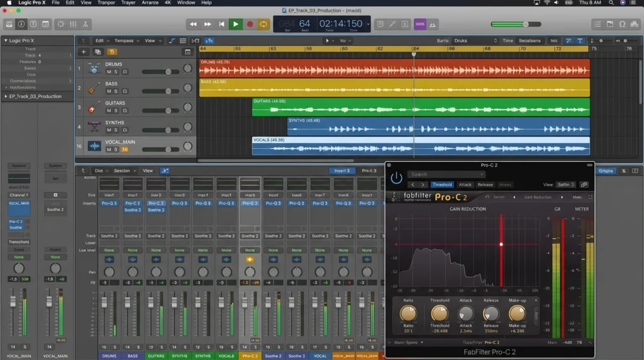The width and height of the screenshot is (644, 360).
Task: Click the Ratio knob in Pro-C 2
Action: click(408, 313)
